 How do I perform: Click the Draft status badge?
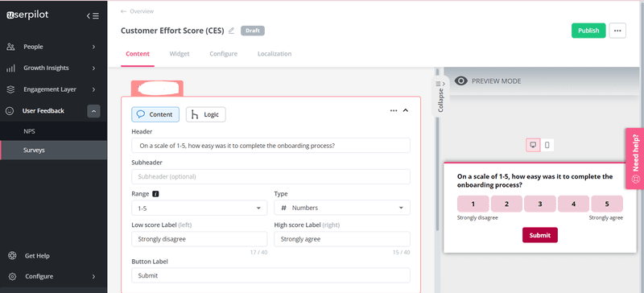point(253,31)
